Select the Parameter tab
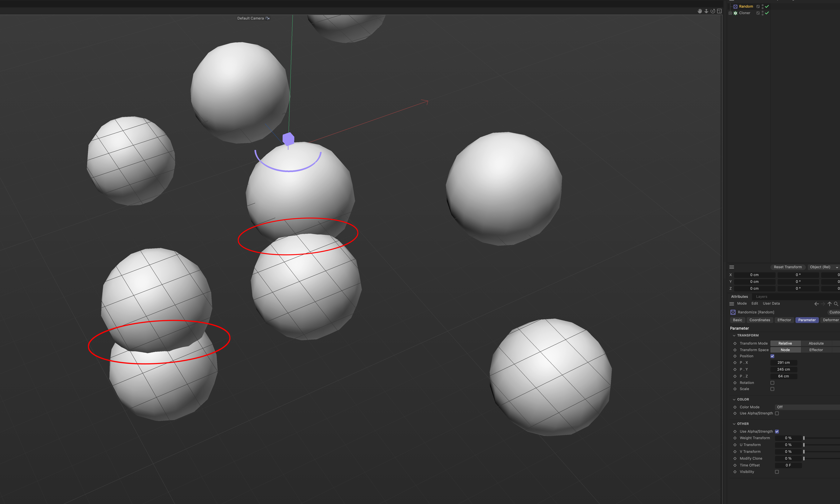Viewport: 840px width, 504px height. point(807,320)
